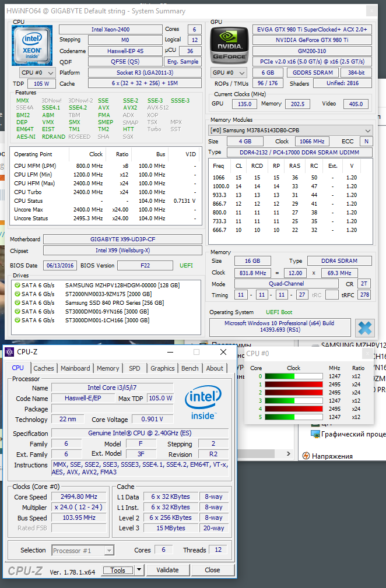
Task: Click the EVGA GTX 980 Ti SuperClocked+ field
Action: tap(312, 29)
